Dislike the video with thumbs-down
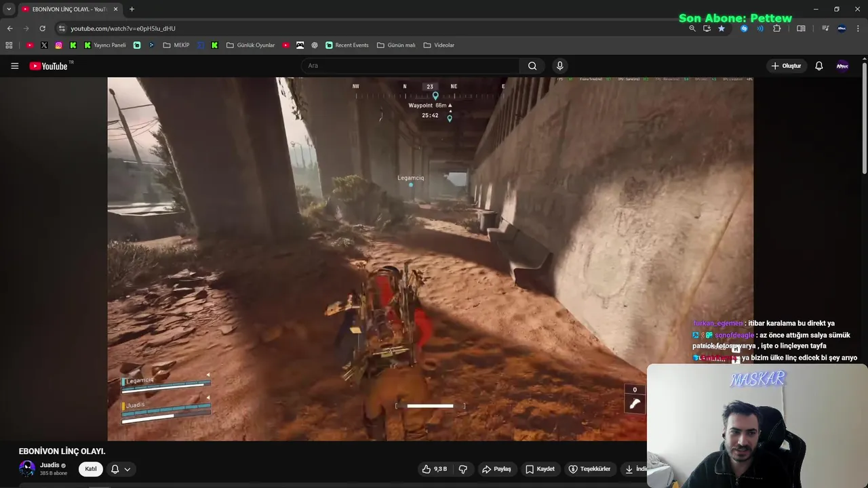868x488 pixels. pyautogui.click(x=463, y=469)
